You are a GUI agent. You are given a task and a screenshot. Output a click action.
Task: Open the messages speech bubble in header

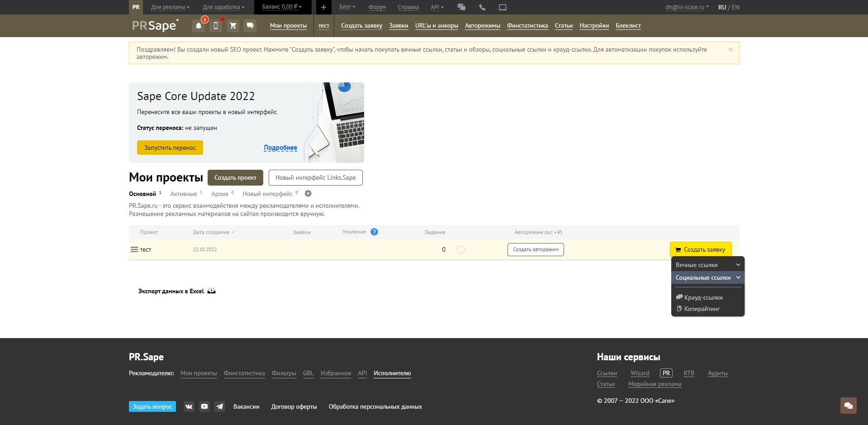point(250,26)
